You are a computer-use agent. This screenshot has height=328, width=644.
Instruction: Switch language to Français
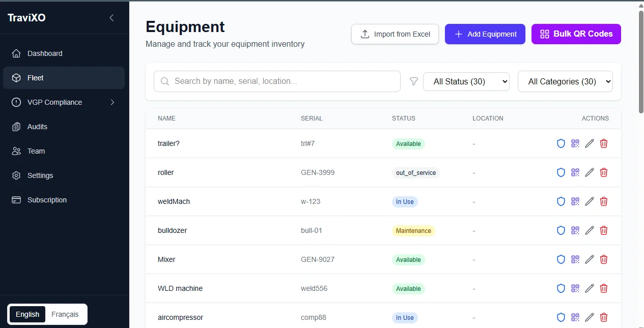pos(65,314)
